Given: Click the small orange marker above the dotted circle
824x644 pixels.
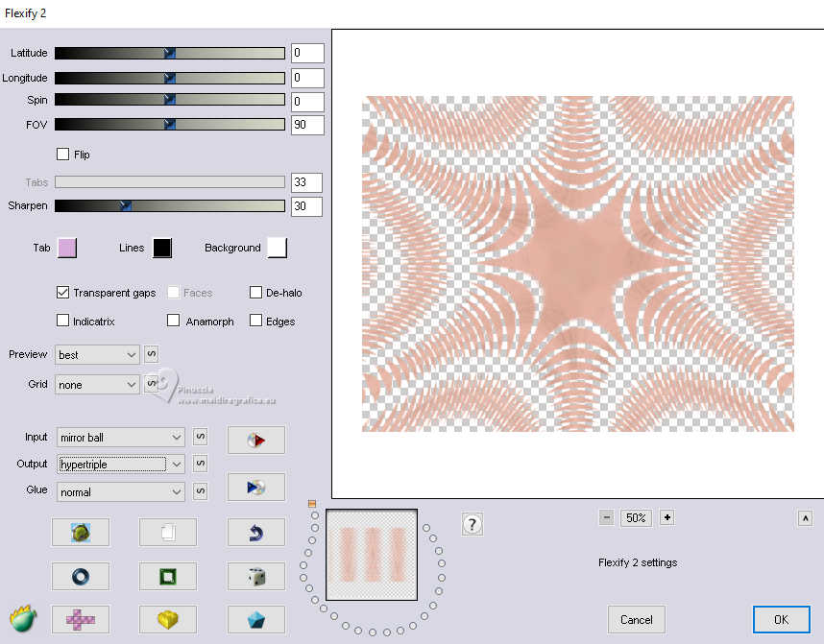Looking at the screenshot, I should pos(311,504).
